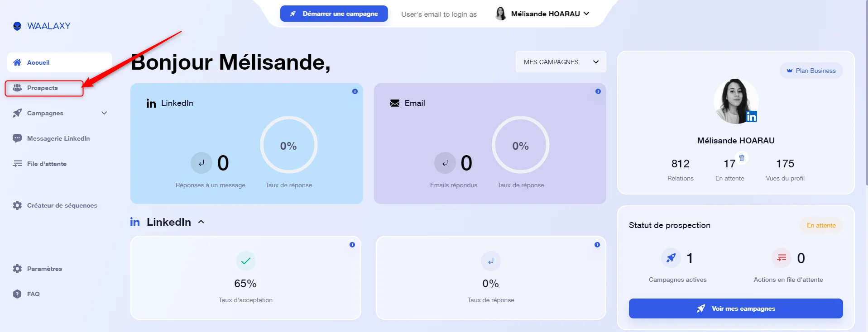Click the WAALAXY brand name
868x332 pixels.
pyautogui.click(x=49, y=26)
